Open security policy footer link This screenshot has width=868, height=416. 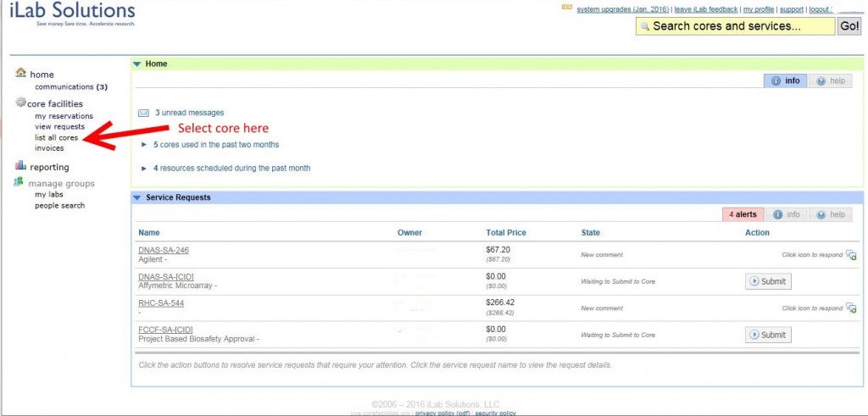pyautogui.click(x=495, y=413)
